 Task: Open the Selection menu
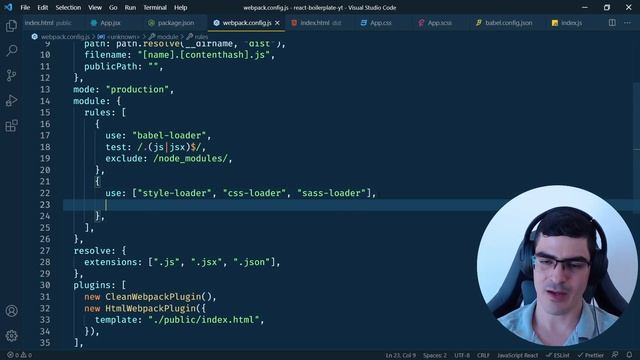coord(68,7)
